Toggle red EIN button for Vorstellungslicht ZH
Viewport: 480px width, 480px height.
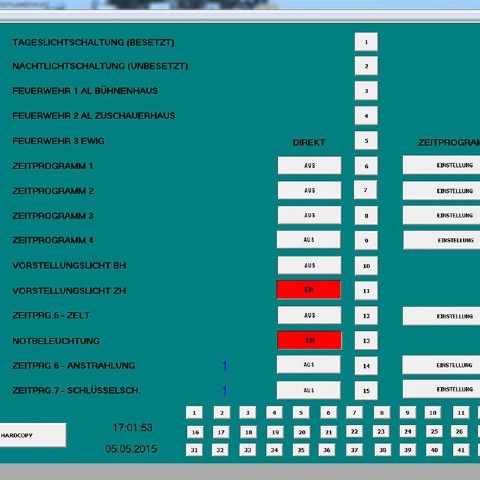click(x=309, y=290)
